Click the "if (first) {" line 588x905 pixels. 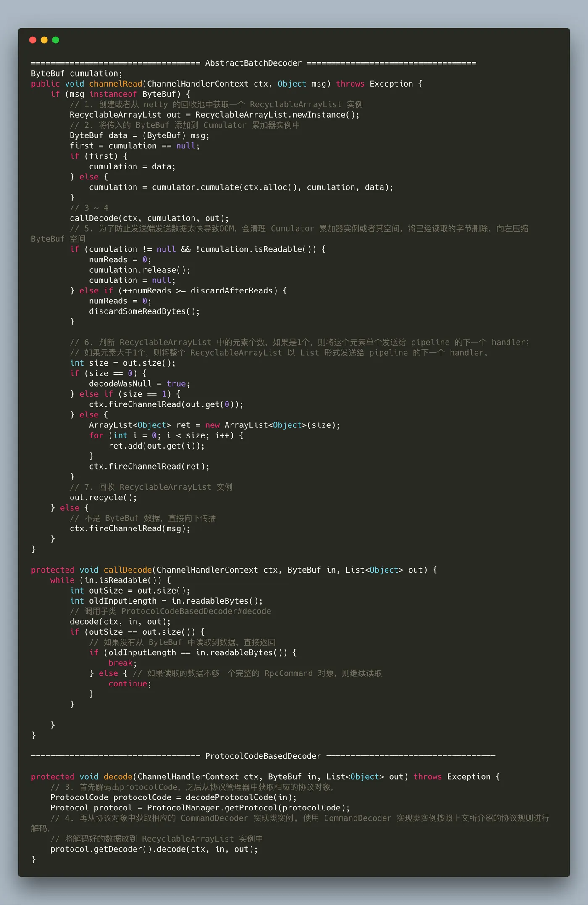pos(99,156)
